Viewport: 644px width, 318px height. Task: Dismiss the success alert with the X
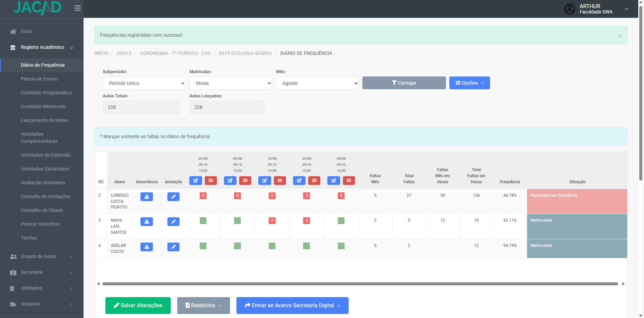coord(620,36)
